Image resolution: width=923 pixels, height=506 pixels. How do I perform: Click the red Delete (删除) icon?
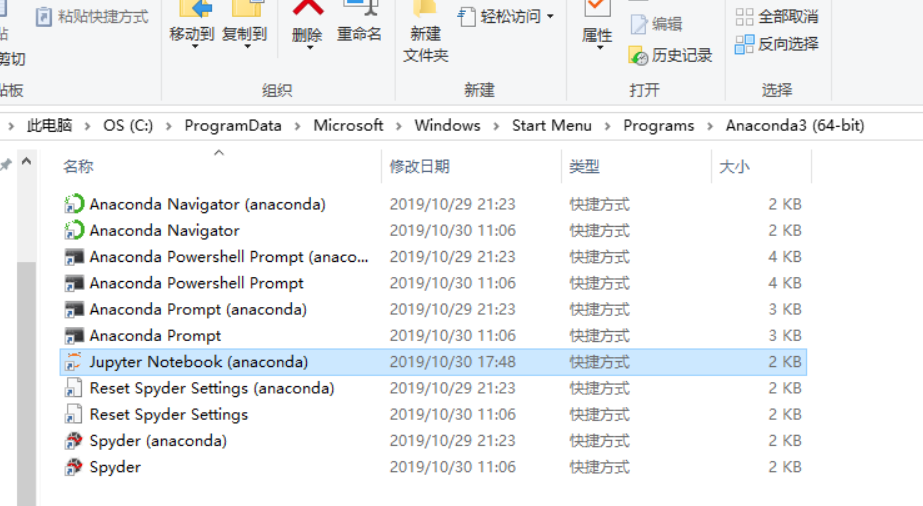click(x=308, y=8)
